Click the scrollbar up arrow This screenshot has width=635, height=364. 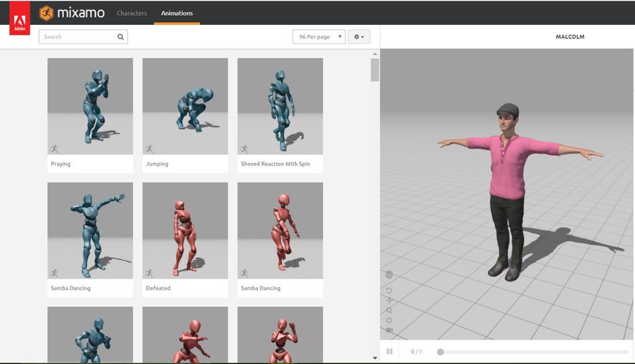click(375, 54)
